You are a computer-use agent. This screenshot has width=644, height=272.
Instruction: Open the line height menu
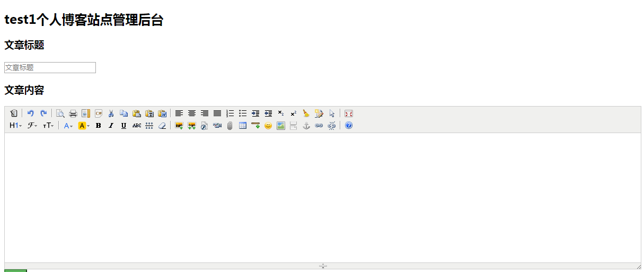click(149, 126)
